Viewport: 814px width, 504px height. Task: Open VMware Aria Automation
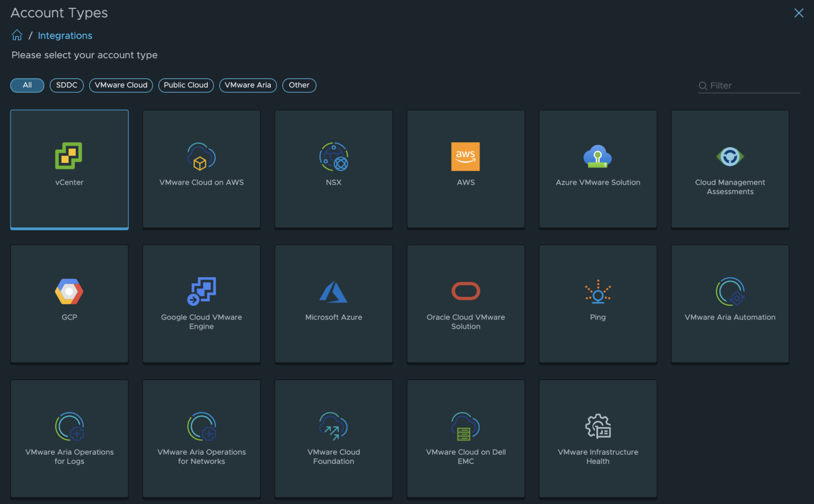point(730,304)
